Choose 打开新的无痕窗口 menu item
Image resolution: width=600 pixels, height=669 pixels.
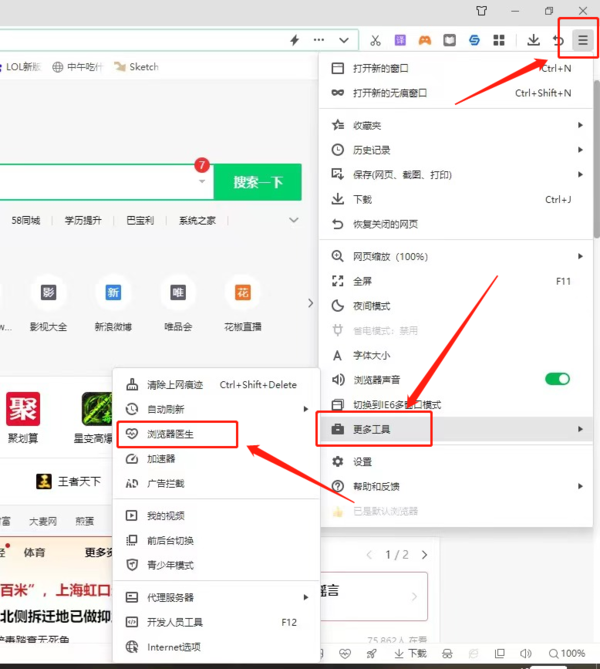coord(390,93)
